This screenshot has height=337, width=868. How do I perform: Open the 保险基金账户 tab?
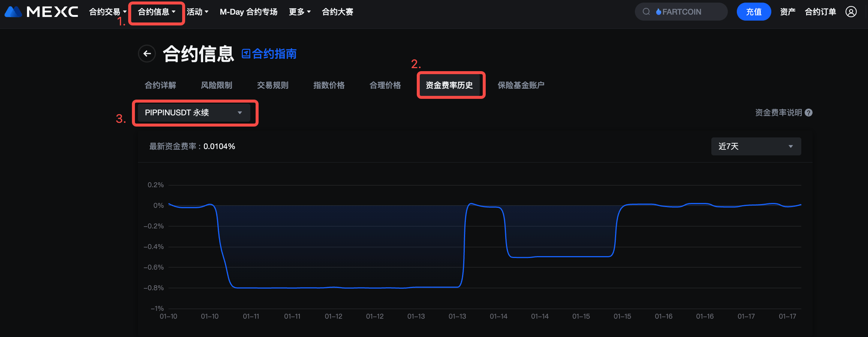point(521,85)
